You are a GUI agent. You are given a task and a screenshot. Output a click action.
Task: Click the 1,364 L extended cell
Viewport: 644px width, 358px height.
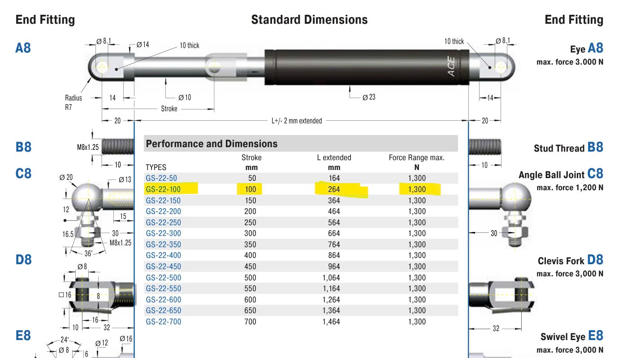[x=331, y=310]
